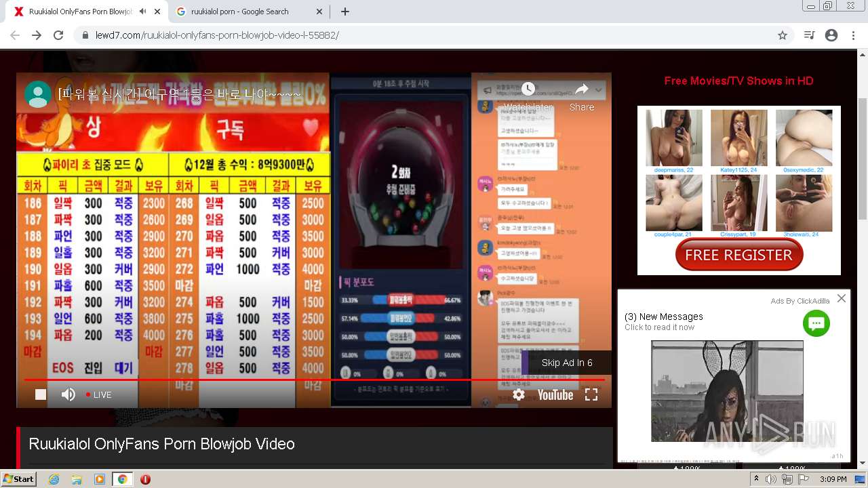Stop the live video playback
The width and height of the screenshot is (868, 488).
tap(41, 394)
